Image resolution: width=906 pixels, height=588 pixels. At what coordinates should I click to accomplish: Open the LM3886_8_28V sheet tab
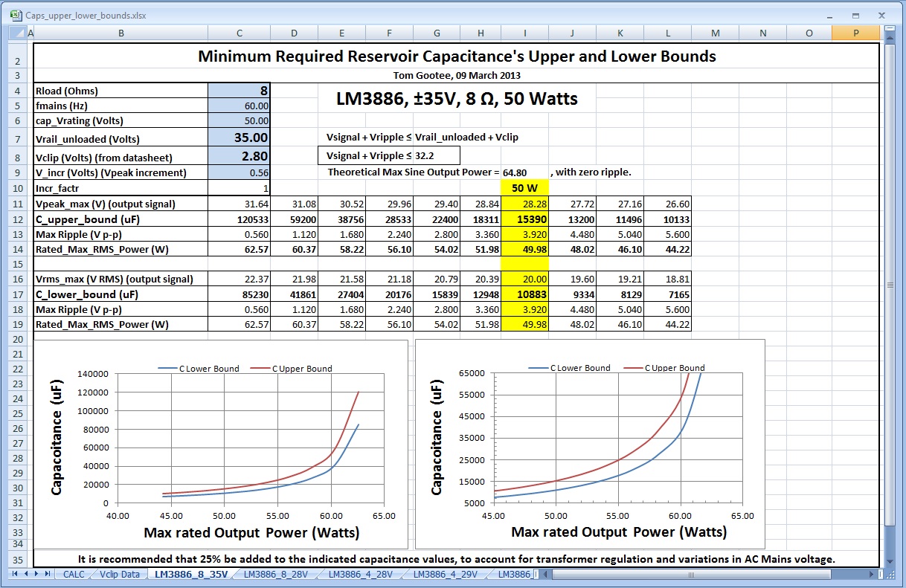tap(275, 574)
